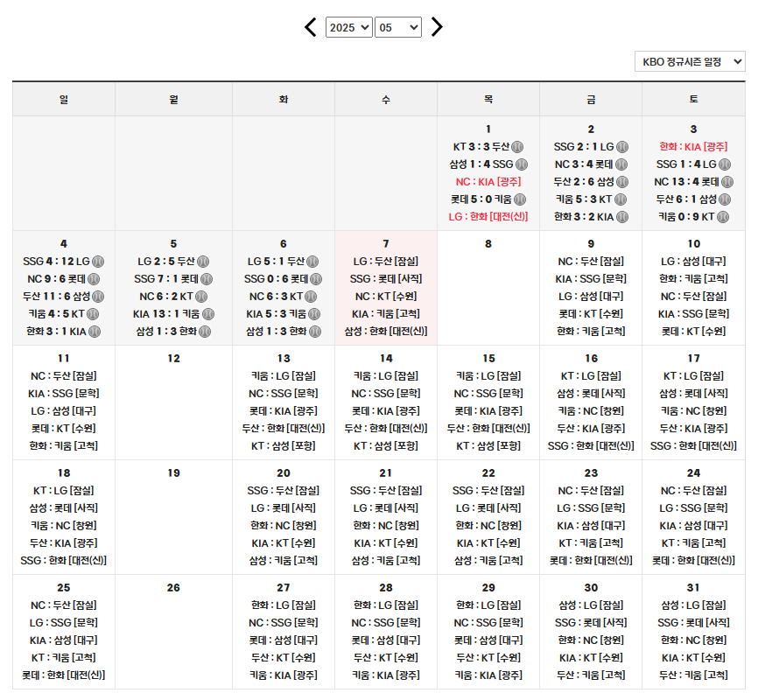Open the 2025 year dropdown
Image resolution: width=758 pixels, height=700 pixels.
pos(348,27)
